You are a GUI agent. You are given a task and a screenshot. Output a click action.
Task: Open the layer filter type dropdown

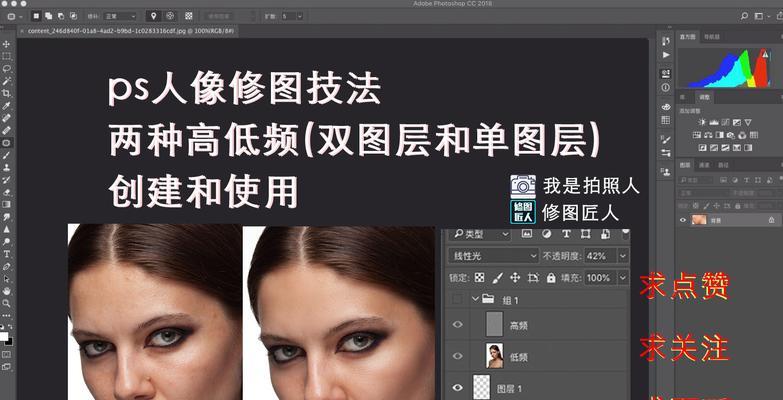(x=696, y=180)
